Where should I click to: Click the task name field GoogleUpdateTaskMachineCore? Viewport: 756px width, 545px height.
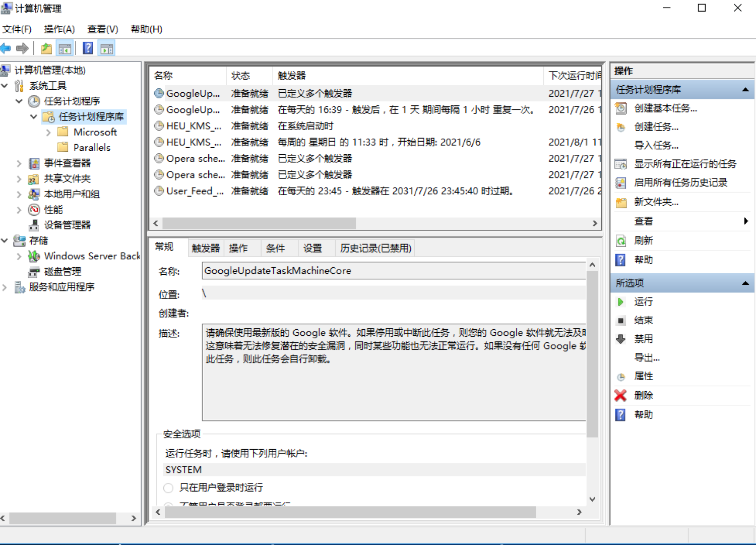coord(394,271)
